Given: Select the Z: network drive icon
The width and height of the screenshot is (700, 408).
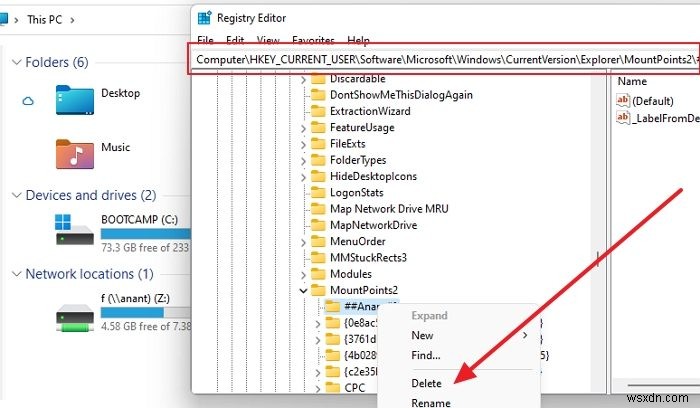Looking at the screenshot, I should pyautogui.click(x=75, y=318).
